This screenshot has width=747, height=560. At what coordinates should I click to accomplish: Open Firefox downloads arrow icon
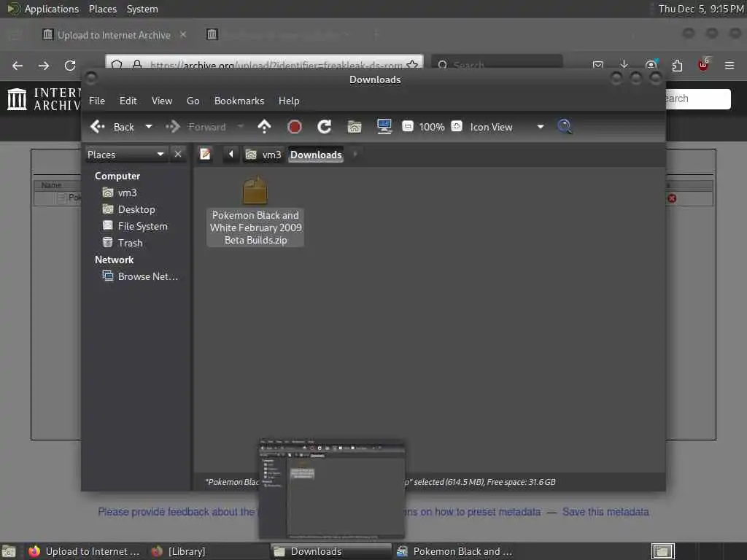[624, 65]
